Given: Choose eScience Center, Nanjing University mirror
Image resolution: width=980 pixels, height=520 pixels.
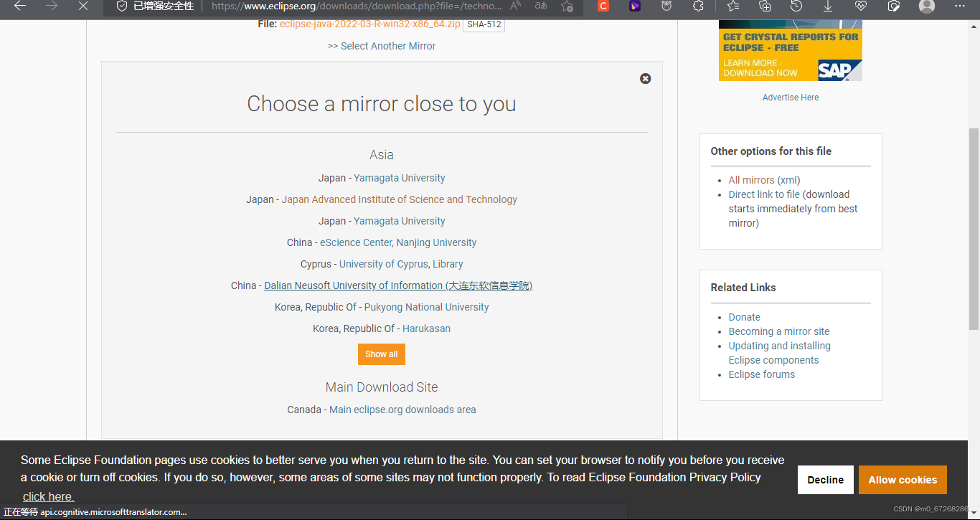Looking at the screenshot, I should (398, 242).
